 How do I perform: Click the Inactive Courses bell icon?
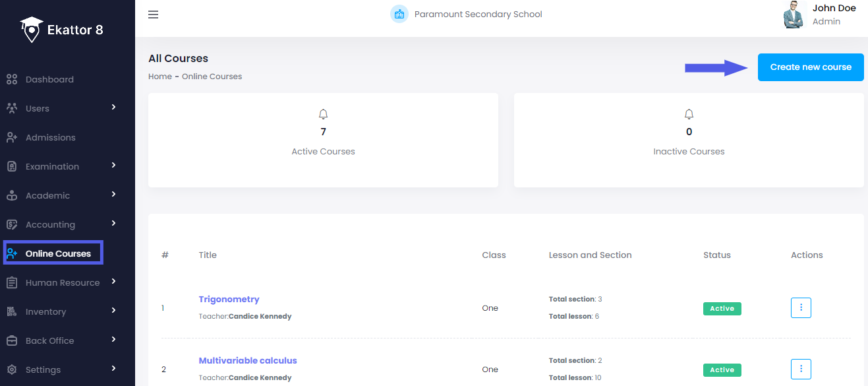pos(689,114)
